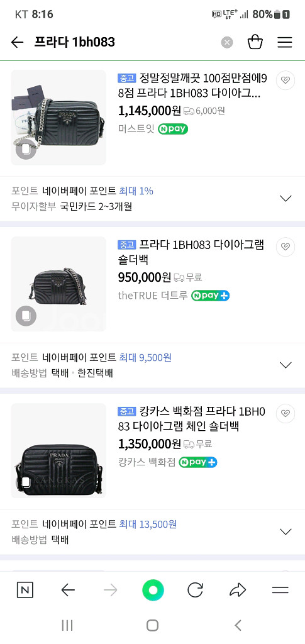The height and width of the screenshot is (644, 305).
Task: Clear the search query with the X button
Action: pos(227,42)
